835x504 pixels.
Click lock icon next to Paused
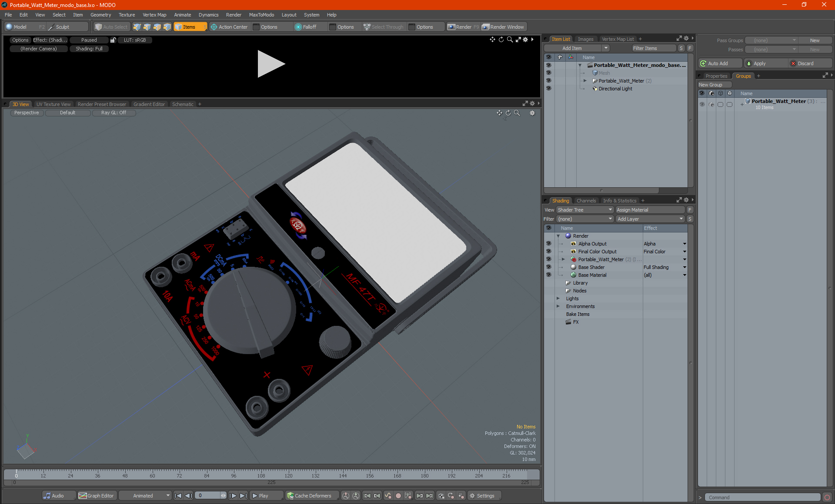[x=113, y=40]
